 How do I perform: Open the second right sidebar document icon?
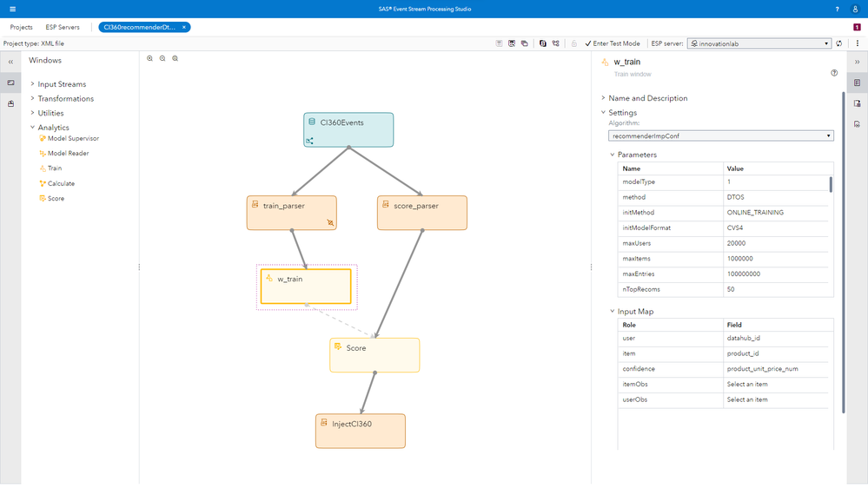click(x=857, y=103)
